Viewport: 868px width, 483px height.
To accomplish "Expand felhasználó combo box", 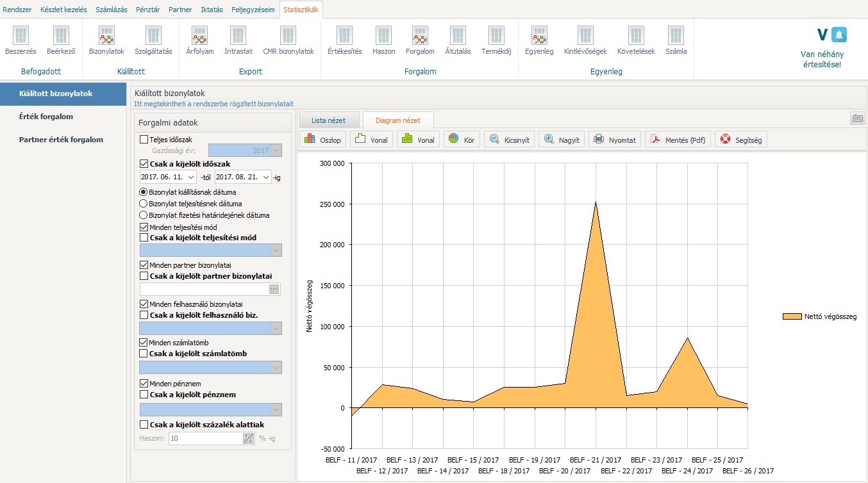I will [276, 328].
